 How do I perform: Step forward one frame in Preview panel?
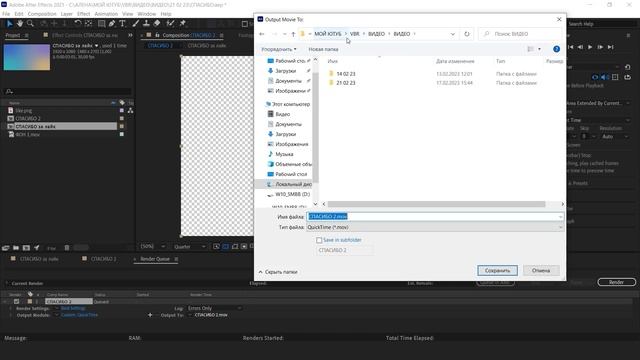(x=600, y=47)
